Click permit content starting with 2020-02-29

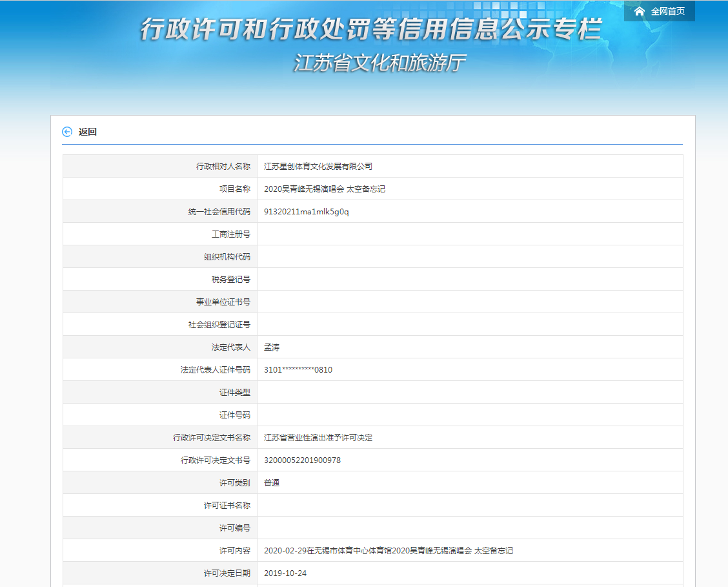[x=389, y=551]
